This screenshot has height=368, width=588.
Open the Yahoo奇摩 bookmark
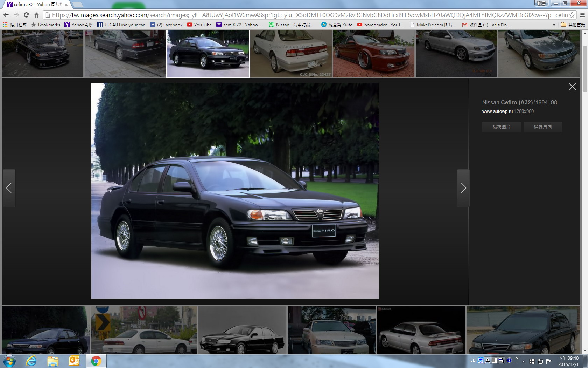pyautogui.click(x=79, y=25)
